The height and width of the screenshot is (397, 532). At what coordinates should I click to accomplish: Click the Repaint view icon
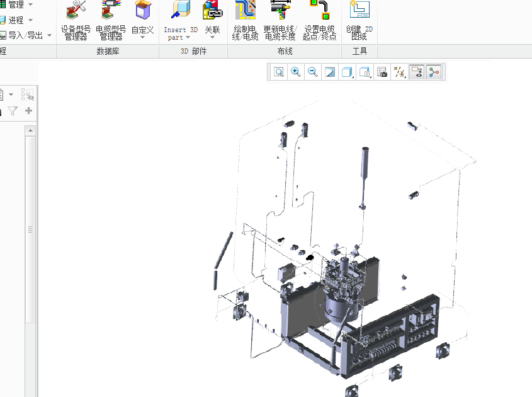click(x=330, y=72)
